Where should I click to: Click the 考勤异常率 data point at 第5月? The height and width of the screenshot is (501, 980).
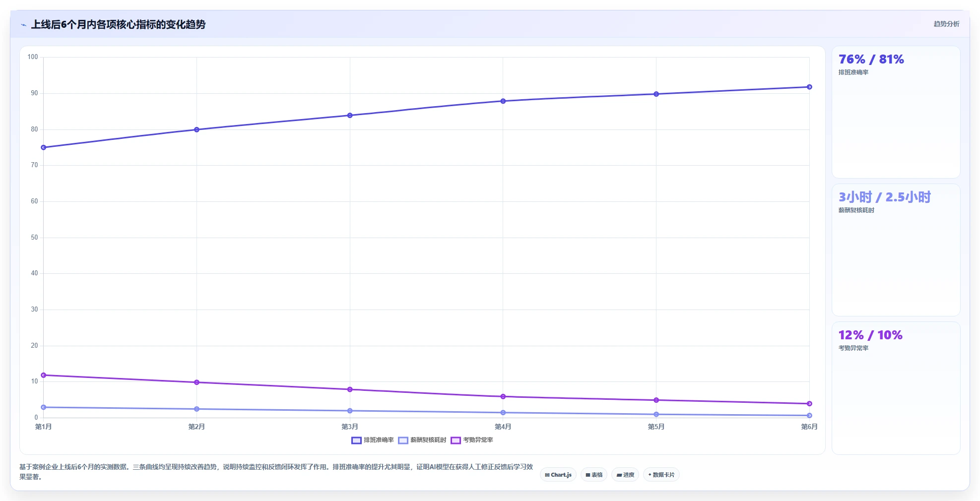(x=656, y=400)
